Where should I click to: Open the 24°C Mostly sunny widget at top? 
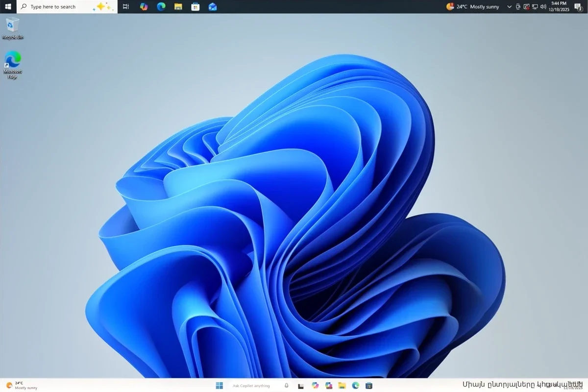pyautogui.click(x=473, y=6)
